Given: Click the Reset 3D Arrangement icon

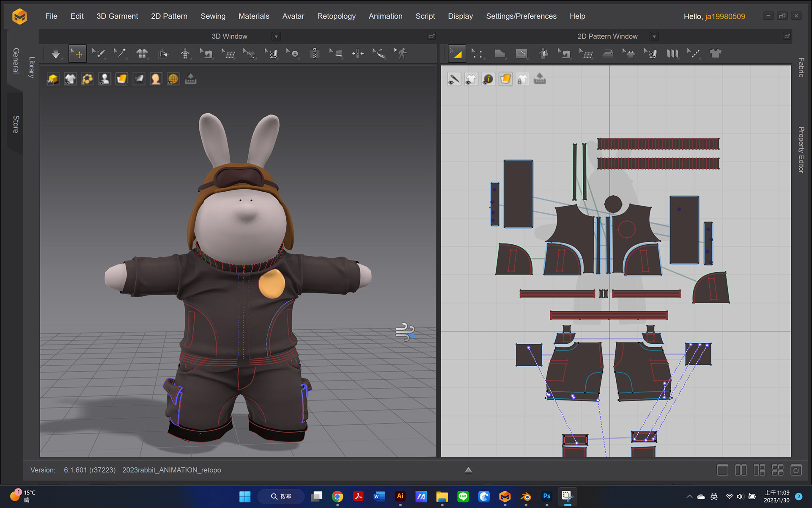Looking at the screenshot, I should 163,54.
